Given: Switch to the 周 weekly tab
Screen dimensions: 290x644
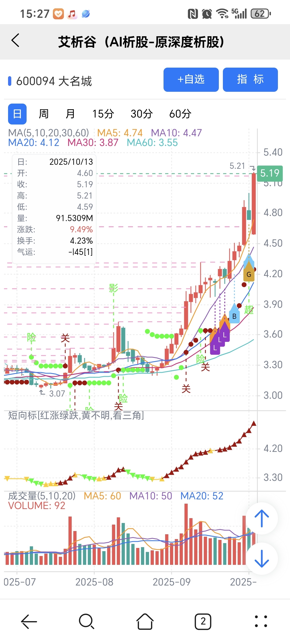Looking at the screenshot, I should pos(44,114).
